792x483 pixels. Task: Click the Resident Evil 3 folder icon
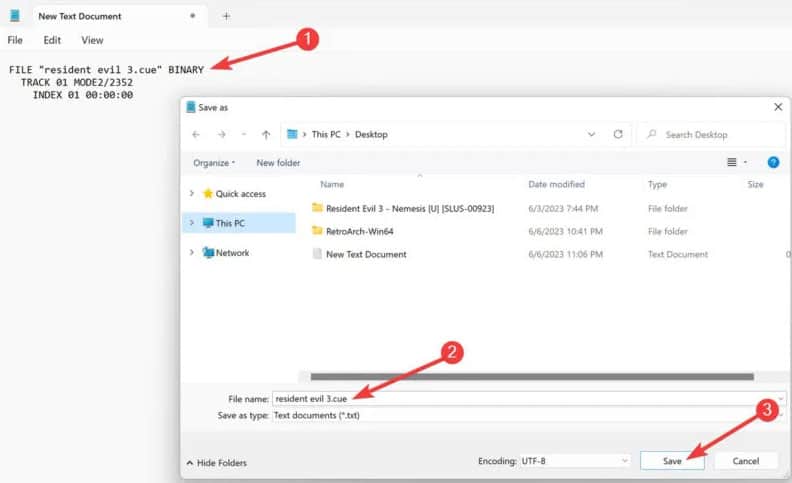(317, 208)
